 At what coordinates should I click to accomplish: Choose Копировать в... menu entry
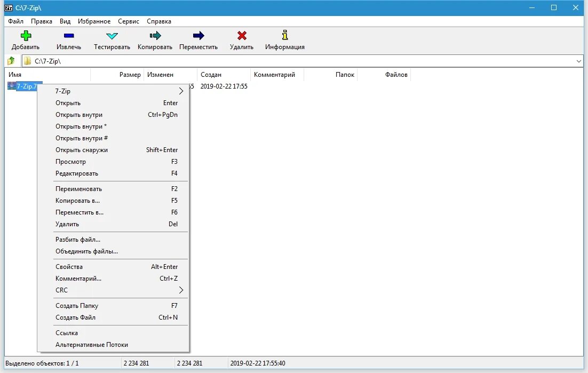click(x=113, y=201)
